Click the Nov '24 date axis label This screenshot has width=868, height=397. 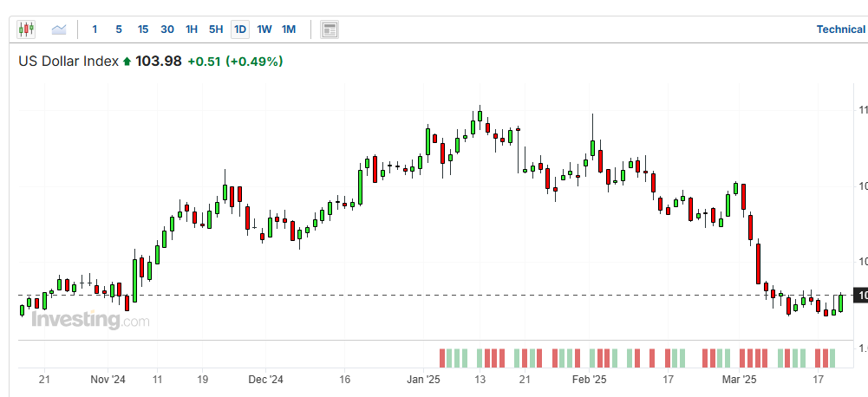coord(108,380)
